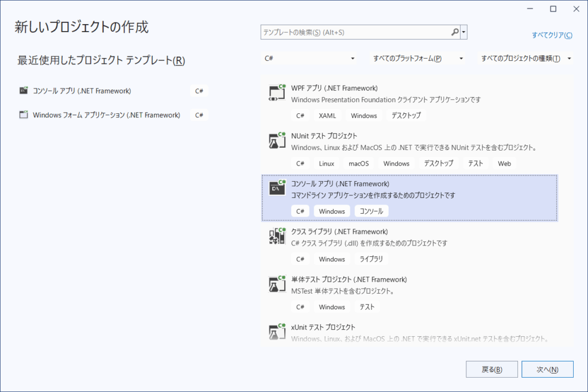Click the Linux tag under NUnit project
Viewport: 588px width, 392px height.
coord(326,164)
